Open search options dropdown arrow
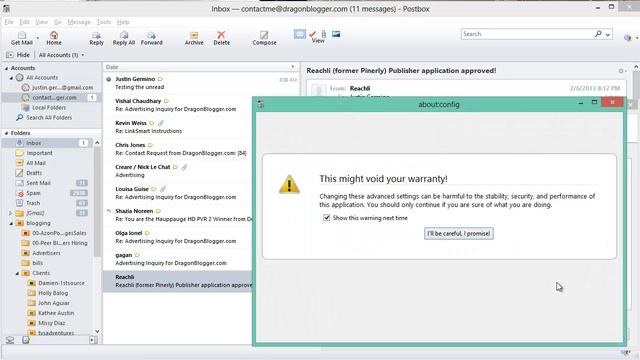This screenshot has height=360, width=640. 608,34
